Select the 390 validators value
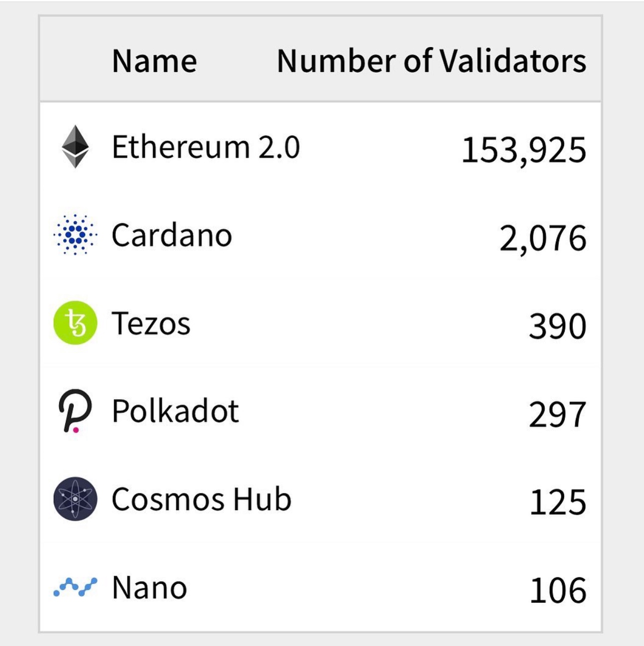 pos(557,327)
